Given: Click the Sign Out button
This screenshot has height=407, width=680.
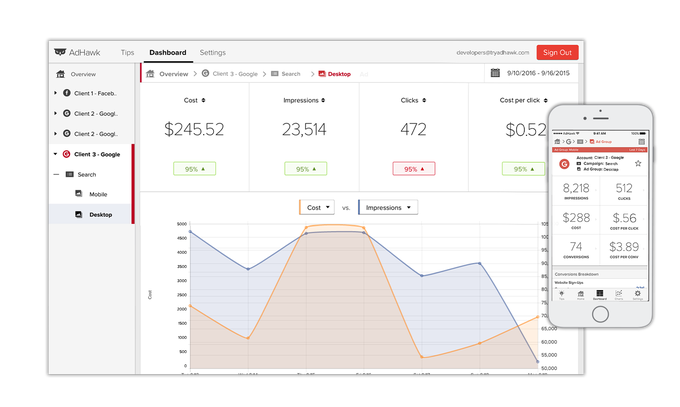Looking at the screenshot, I should click(x=557, y=53).
